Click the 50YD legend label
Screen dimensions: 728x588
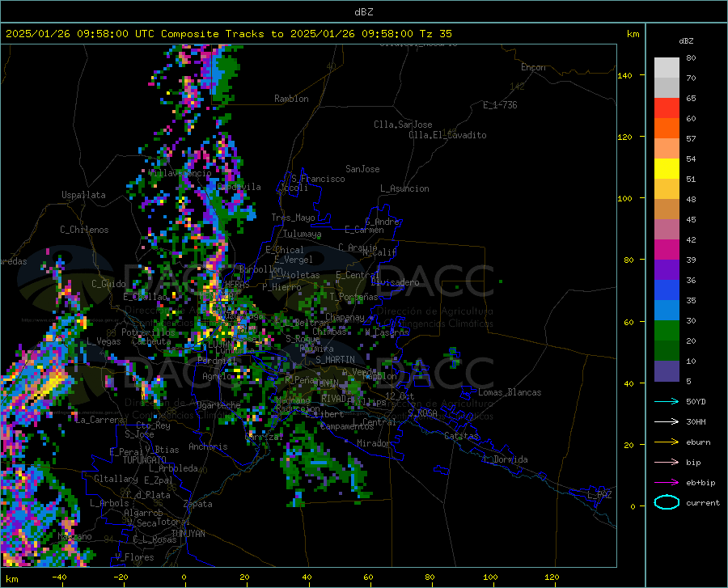click(x=696, y=401)
